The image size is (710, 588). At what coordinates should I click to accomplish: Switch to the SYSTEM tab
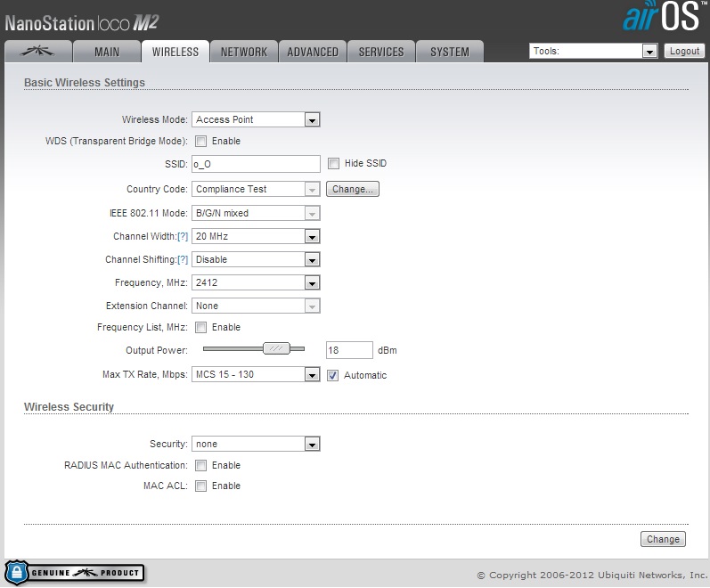(450, 52)
